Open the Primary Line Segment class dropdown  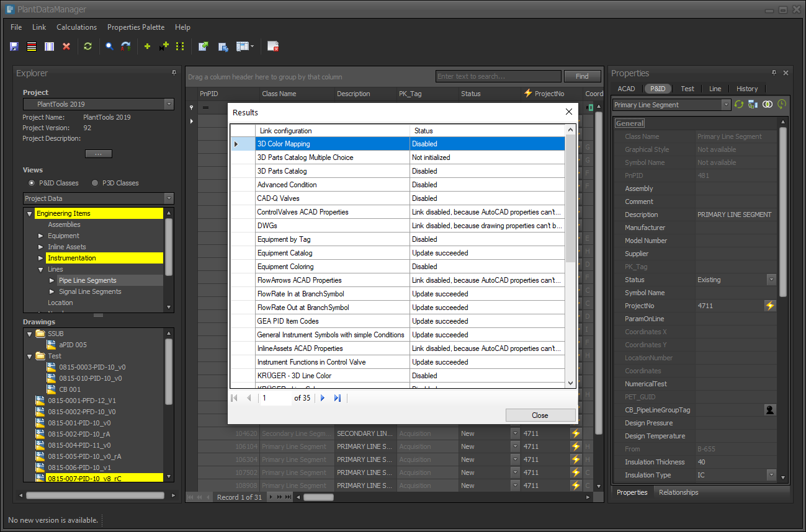point(726,105)
